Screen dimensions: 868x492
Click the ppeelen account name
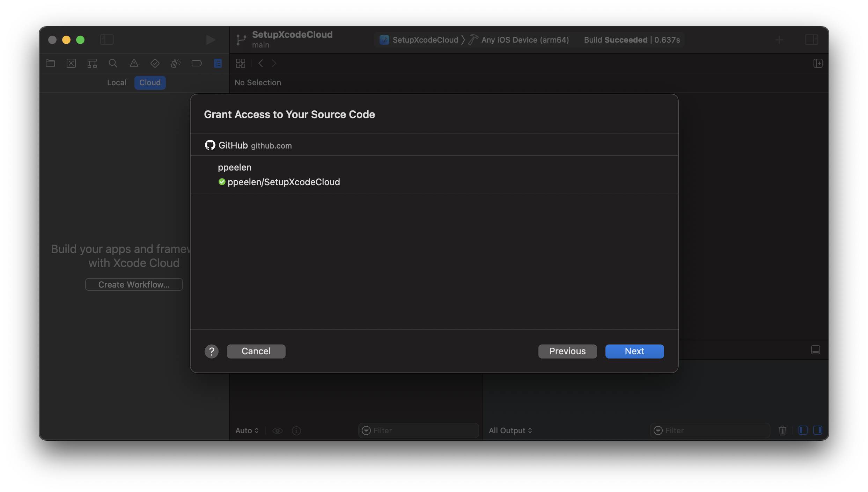[x=235, y=167]
